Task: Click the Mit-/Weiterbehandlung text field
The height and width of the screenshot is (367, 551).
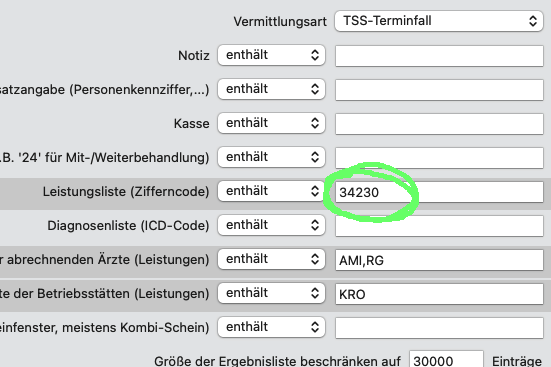Action: click(439, 158)
